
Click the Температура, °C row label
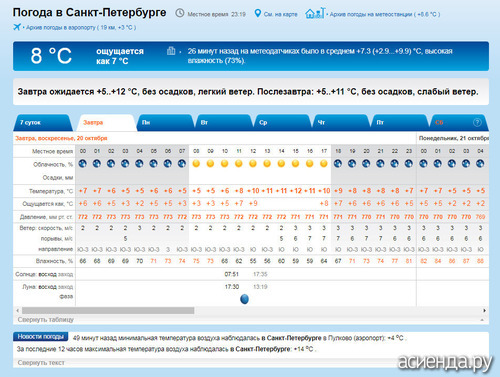[x=51, y=191]
